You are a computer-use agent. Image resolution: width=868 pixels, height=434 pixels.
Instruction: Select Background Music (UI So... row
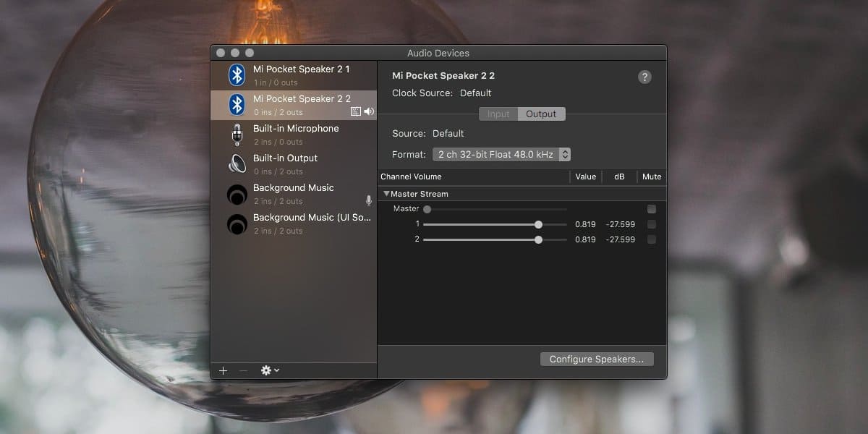[x=294, y=224]
